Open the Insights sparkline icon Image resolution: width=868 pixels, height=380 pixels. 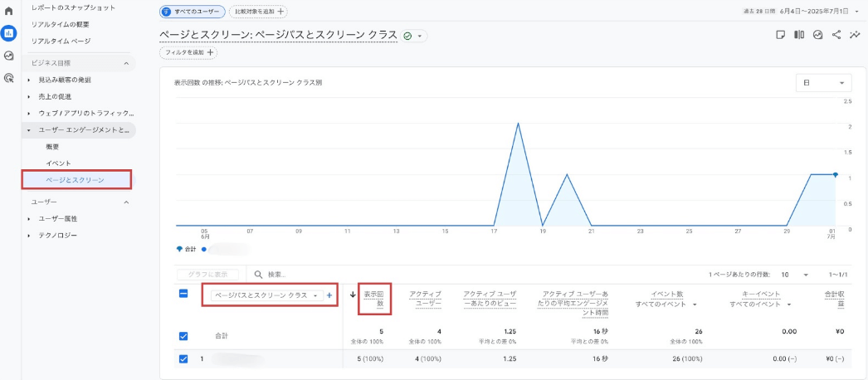[x=855, y=35]
